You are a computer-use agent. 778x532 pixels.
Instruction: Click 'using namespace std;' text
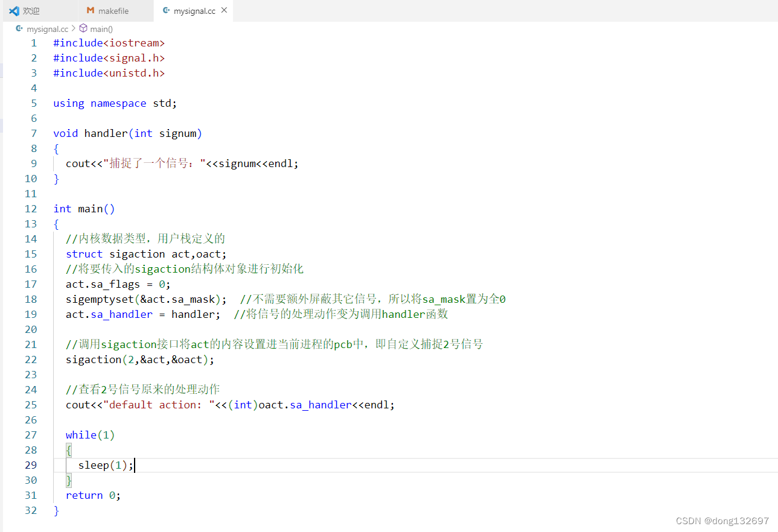click(x=115, y=103)
